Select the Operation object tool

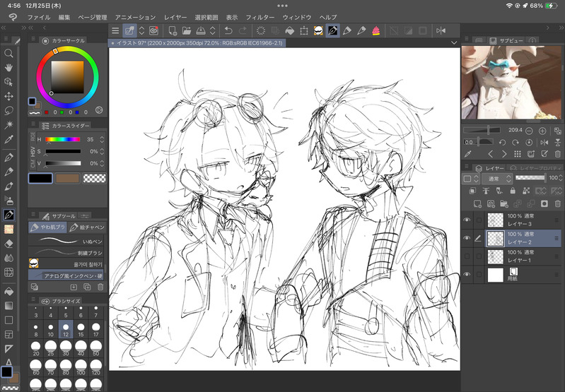point(8,82)
